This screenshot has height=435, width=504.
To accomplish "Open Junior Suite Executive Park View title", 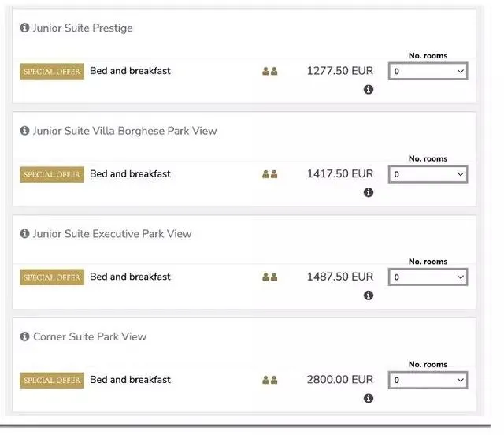I will [112, 234].
